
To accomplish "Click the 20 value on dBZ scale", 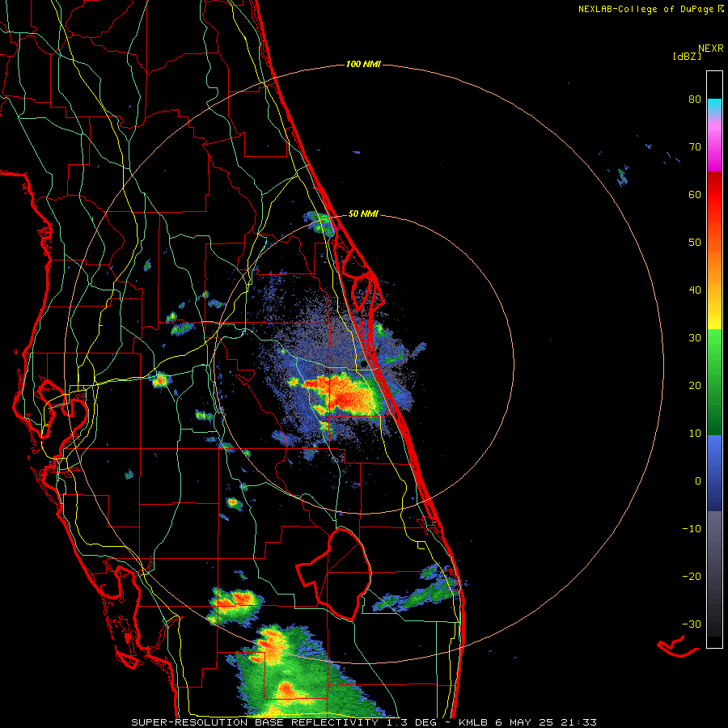I will coord(695,386).
